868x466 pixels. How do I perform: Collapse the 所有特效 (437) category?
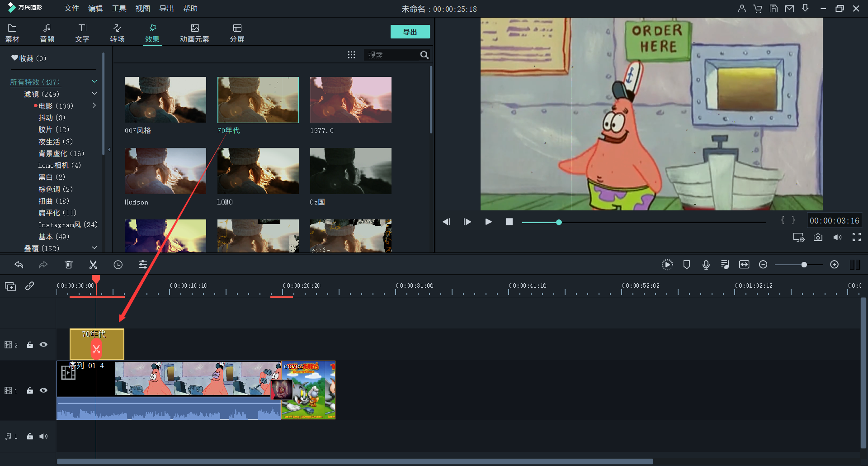click(94, 82)
